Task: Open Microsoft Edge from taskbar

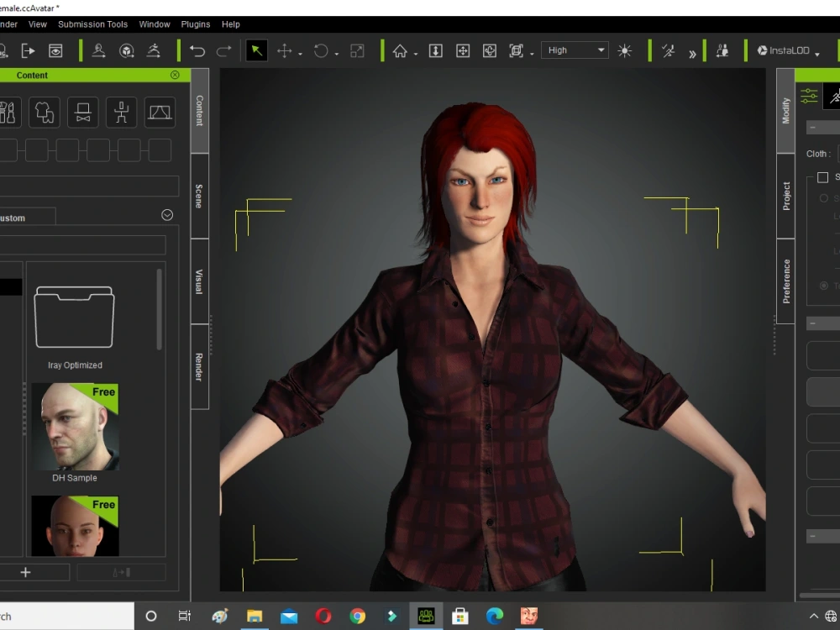Action: coord(495,616)
